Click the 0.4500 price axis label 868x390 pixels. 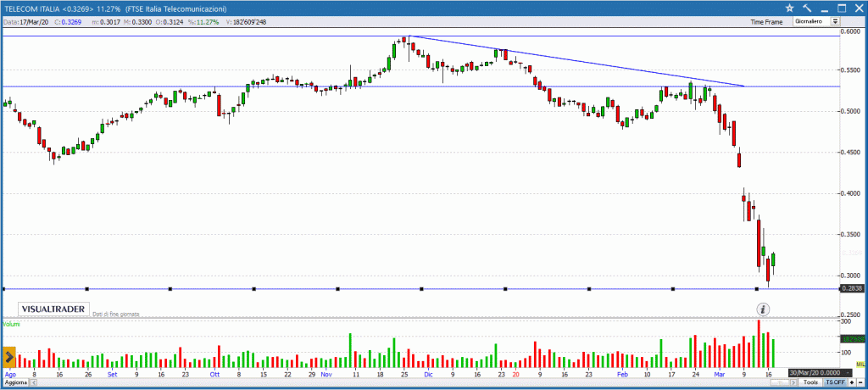(850, 152)
